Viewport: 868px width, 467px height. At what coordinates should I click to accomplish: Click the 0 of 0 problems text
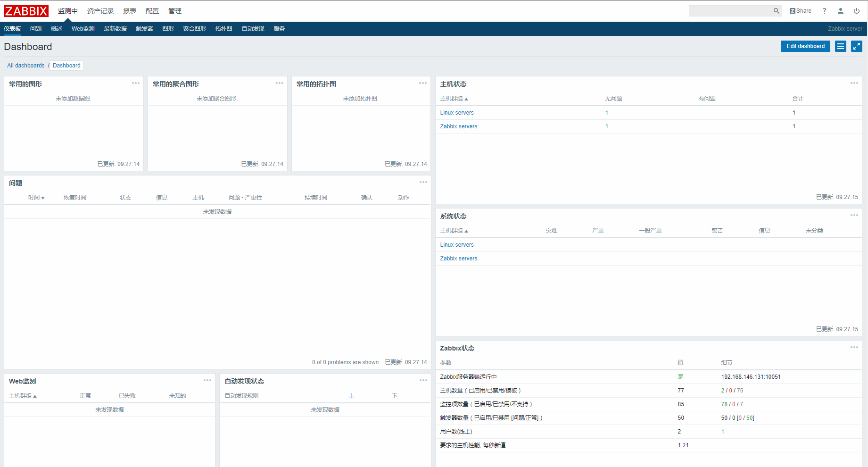tap(345, 362)
